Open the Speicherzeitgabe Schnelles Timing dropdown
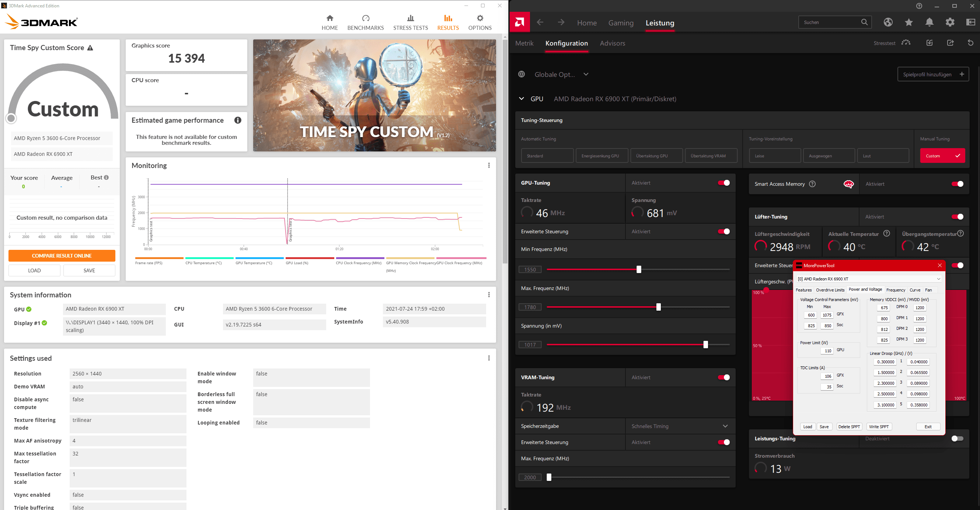The height and width of the screenshot is (510, 980). [x=680, y=426]
